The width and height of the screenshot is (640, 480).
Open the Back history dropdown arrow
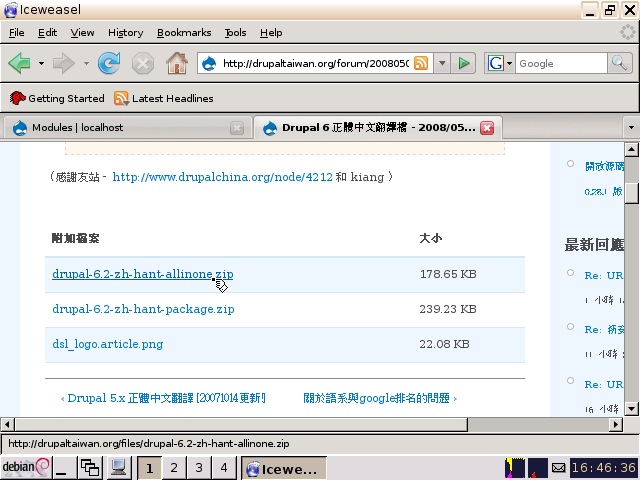[41, 63]
